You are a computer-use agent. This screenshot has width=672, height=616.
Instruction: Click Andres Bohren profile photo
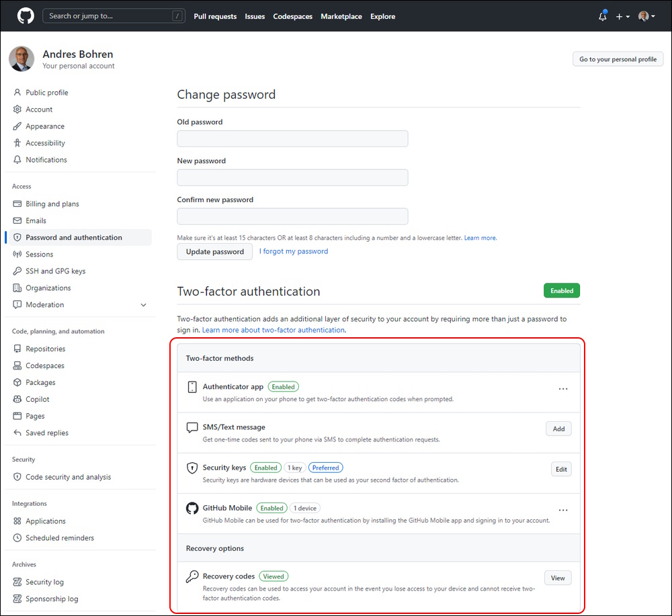click(22, 58)
